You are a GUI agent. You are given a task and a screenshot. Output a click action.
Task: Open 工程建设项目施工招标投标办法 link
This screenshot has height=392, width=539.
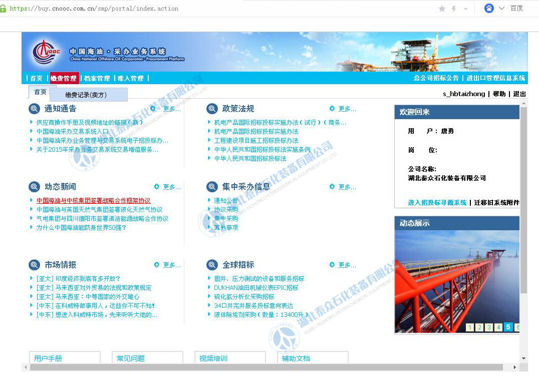[x=256, y=141]
